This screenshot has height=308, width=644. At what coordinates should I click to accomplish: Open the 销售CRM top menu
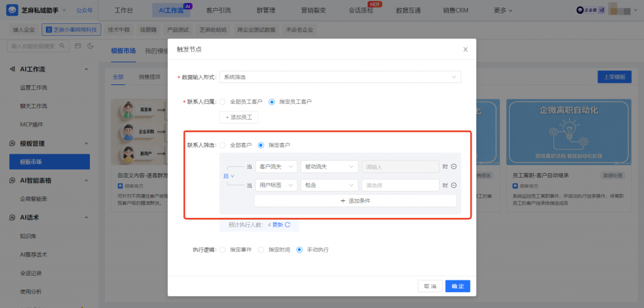point(456,11)
